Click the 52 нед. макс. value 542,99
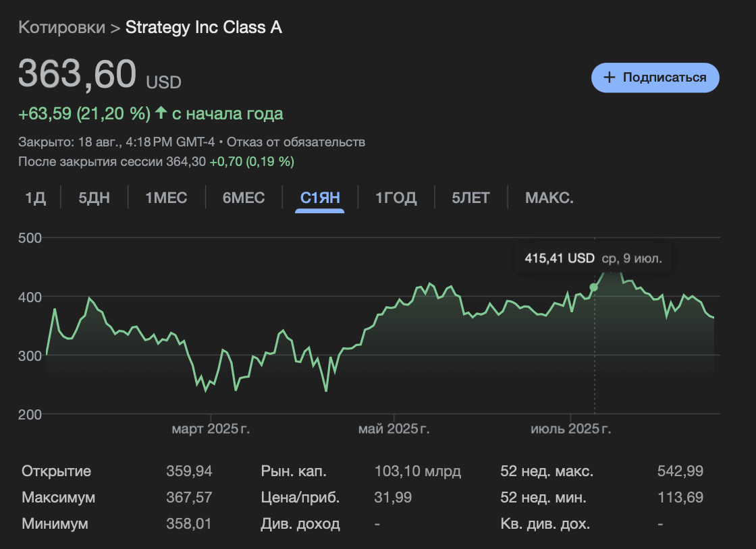This screenshot has height=549, width=756. 680,471
